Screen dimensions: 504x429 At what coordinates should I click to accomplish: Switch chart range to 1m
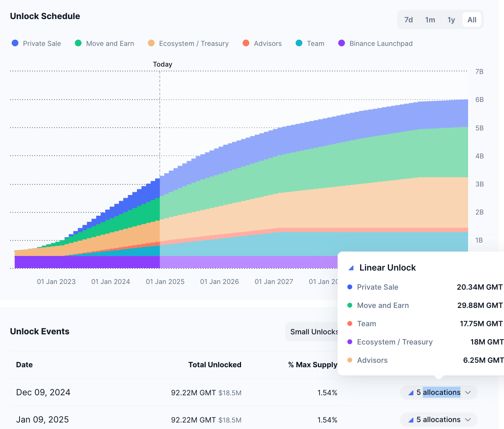tap(430, 20)
